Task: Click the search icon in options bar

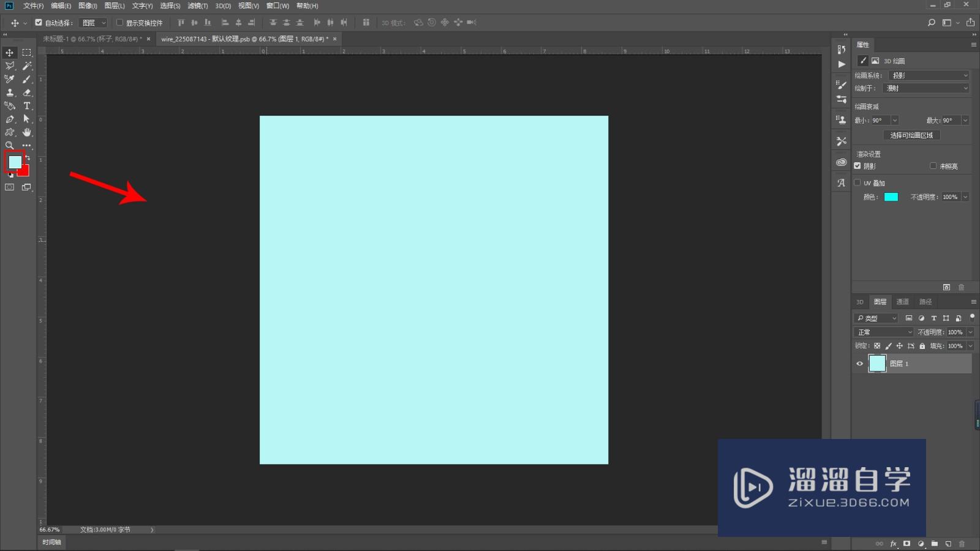Action: pos(932,23)
